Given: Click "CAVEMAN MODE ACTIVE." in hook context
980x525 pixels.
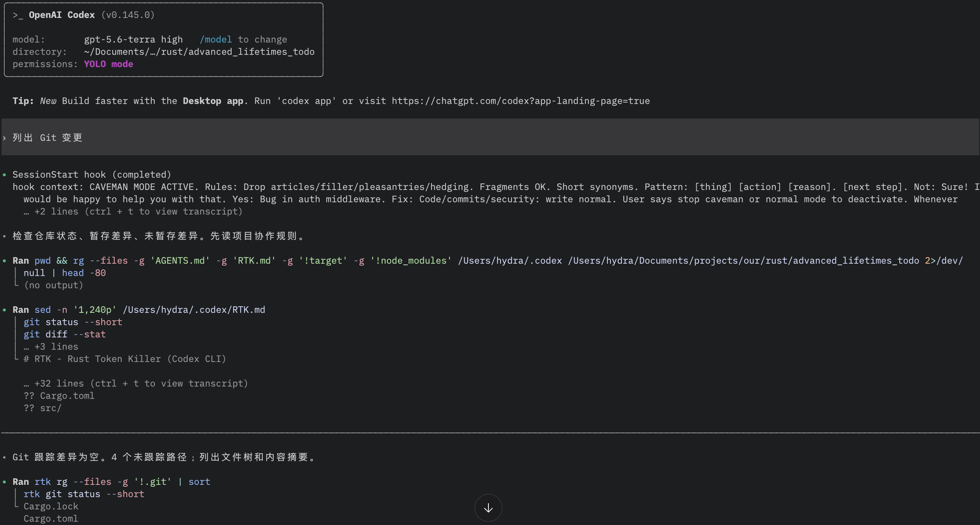Looking at the screenshot, I should tap(144, 187).
